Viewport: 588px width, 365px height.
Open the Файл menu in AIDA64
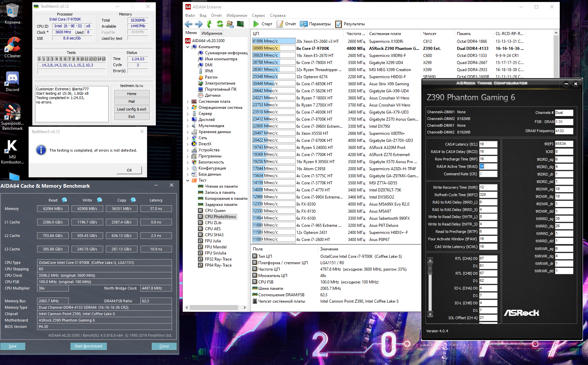[x=190, y=16]
